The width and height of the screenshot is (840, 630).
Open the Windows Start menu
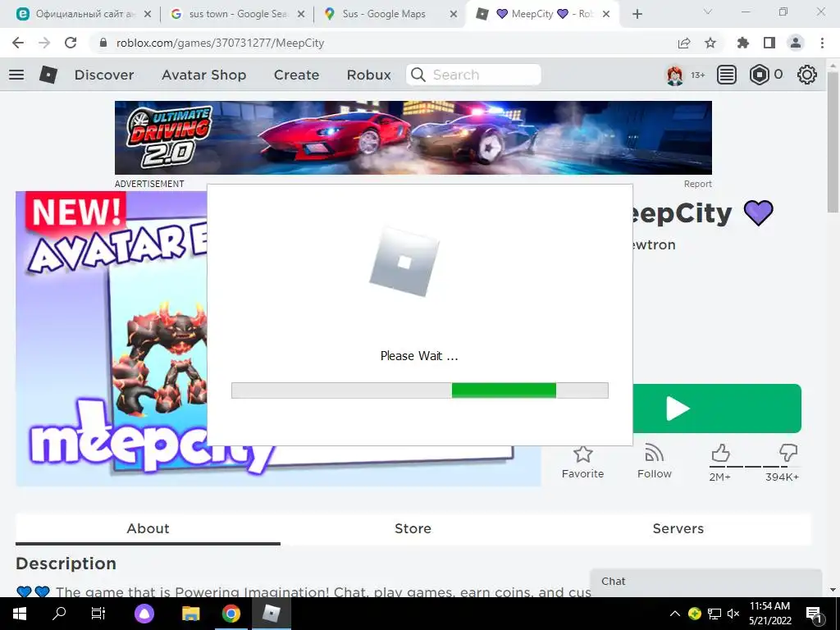(x=20, y=614)
